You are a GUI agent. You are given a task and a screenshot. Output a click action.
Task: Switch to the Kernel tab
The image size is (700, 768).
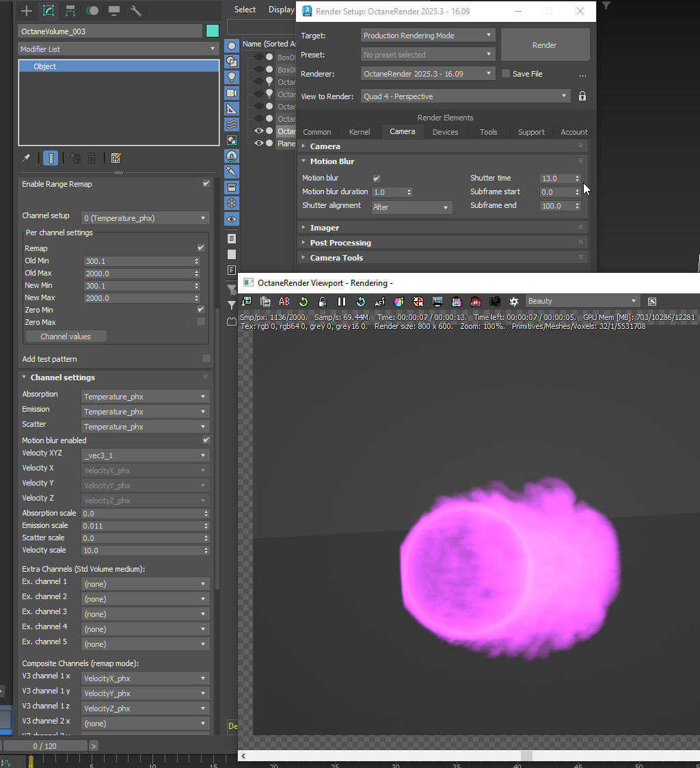point(360,132)
